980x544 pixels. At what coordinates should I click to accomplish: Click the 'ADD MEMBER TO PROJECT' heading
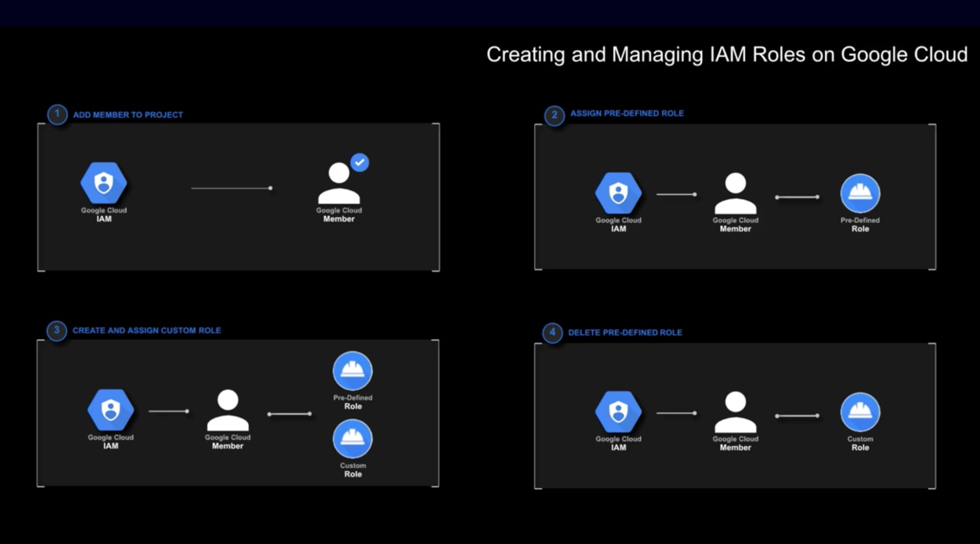(x=128, y=115)
